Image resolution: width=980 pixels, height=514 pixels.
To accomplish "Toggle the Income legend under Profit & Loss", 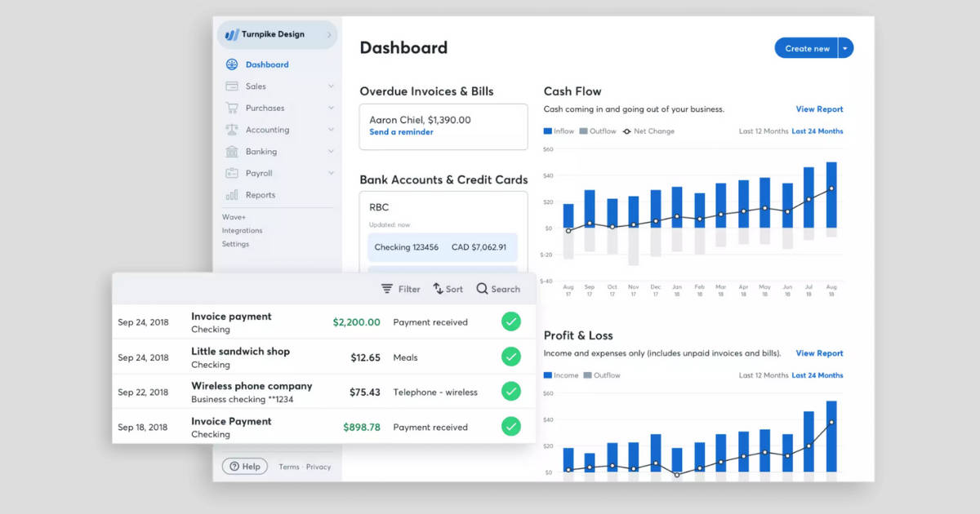I will pyautogui.click(x=561, y=374).
